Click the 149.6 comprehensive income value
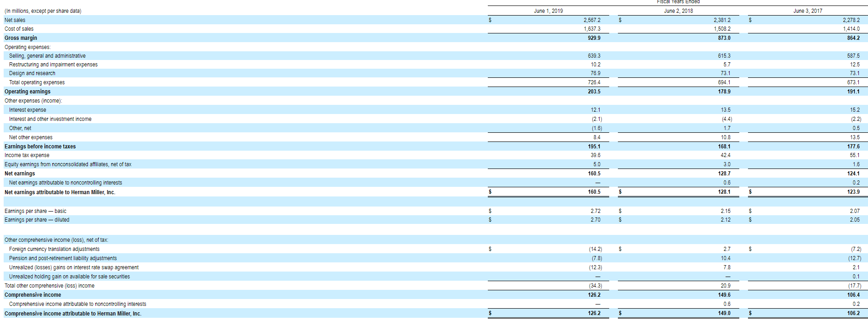 (x=724, y=295)
